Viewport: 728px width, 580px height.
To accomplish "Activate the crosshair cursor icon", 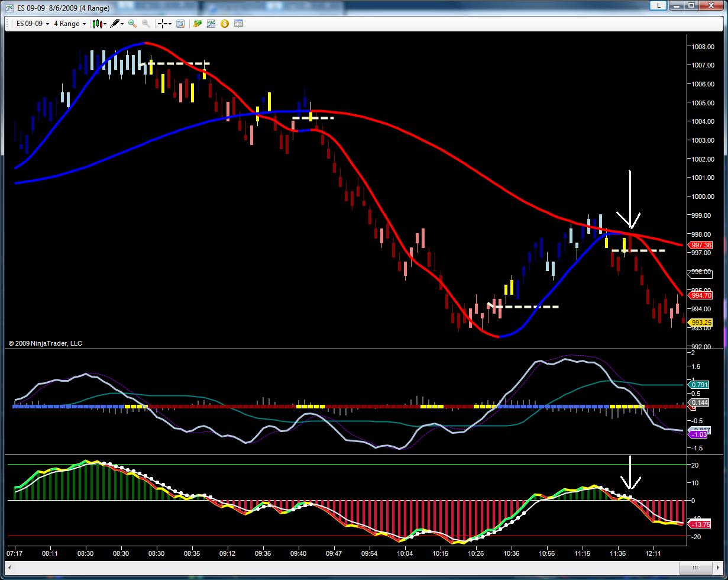I will click(x=162, y=24).
